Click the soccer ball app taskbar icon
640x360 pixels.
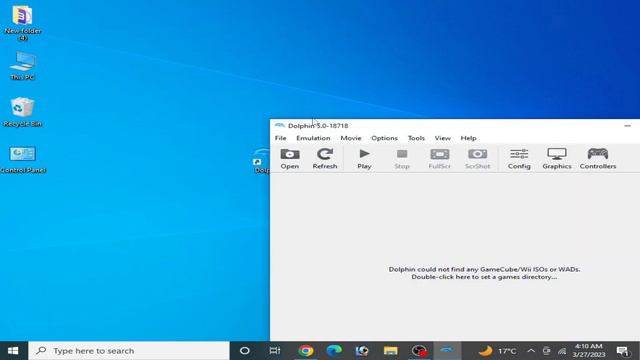point(362,351)
